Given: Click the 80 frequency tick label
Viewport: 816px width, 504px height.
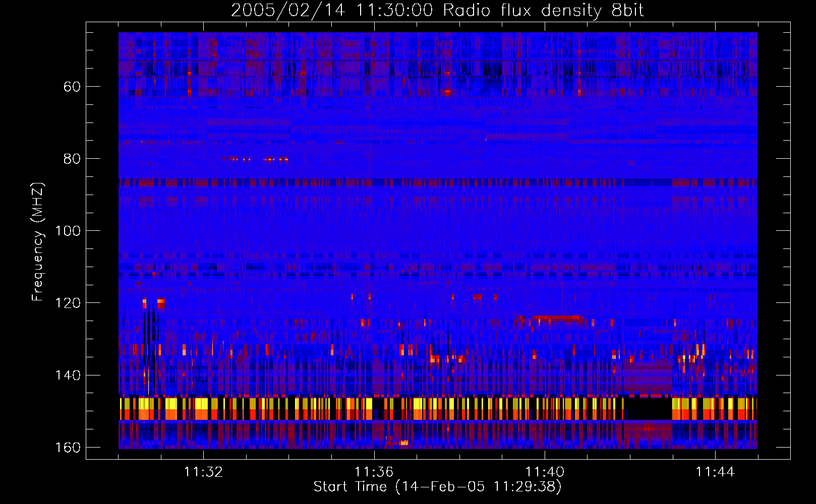Looking at the screenshot, I should pyautogui.click(x=72, y=159).
